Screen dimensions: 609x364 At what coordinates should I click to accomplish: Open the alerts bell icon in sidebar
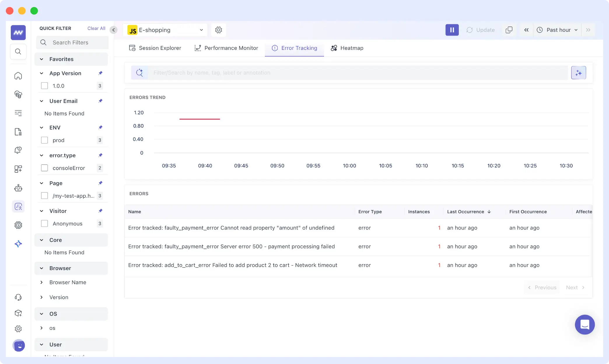click(18, 150)
